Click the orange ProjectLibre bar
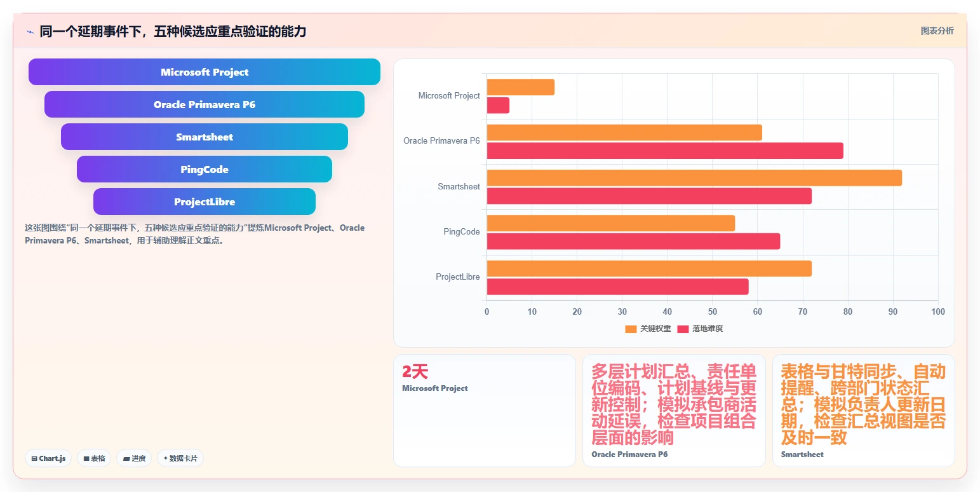Screen dimensions: 980x492 pyautogui.click(x=649, y=268)
